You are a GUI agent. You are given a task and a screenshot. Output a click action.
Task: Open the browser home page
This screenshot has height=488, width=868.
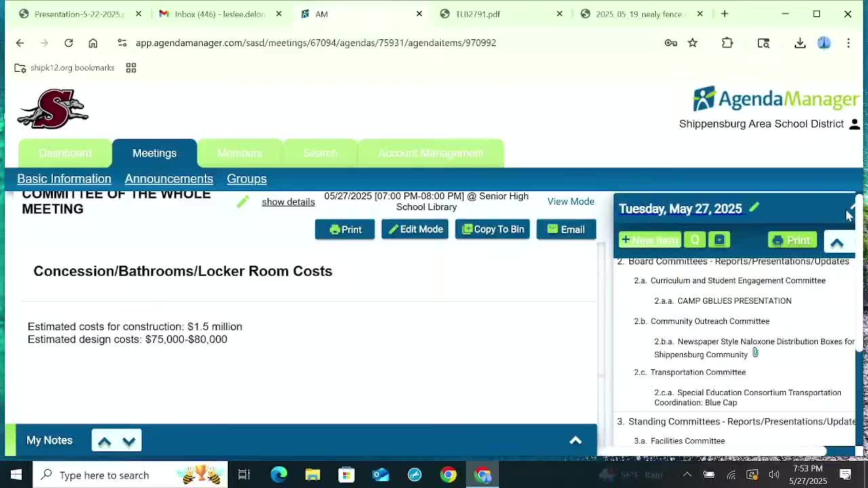tap(93, 43)
